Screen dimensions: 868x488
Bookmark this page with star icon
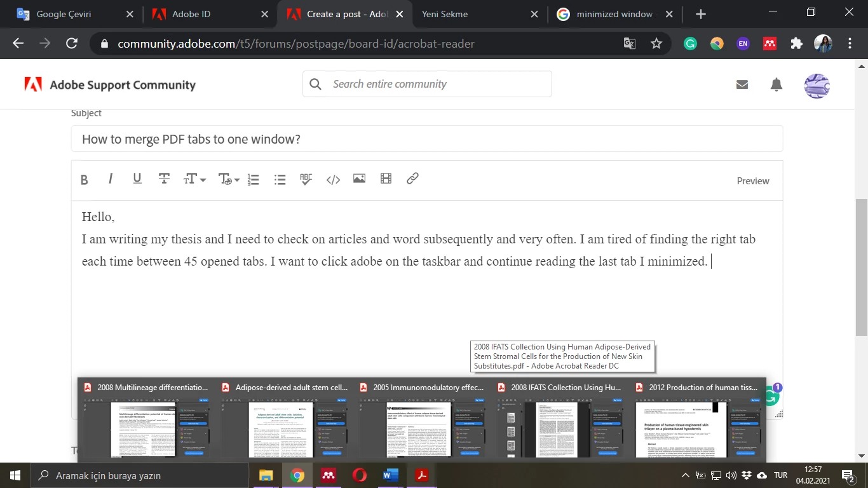[x=656, y=43]
